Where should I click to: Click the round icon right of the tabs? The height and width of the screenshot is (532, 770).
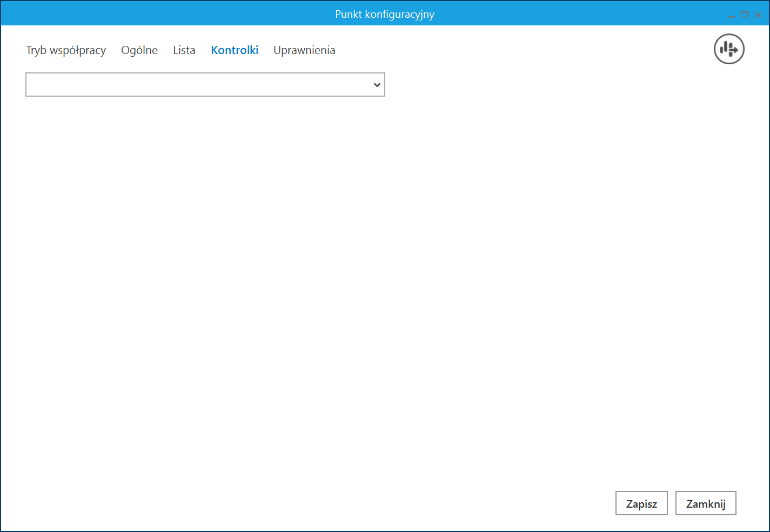pos(729,49)
